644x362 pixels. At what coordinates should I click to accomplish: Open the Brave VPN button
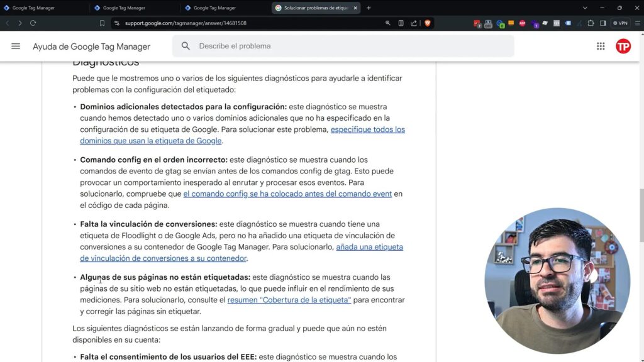tap(620, 23)
